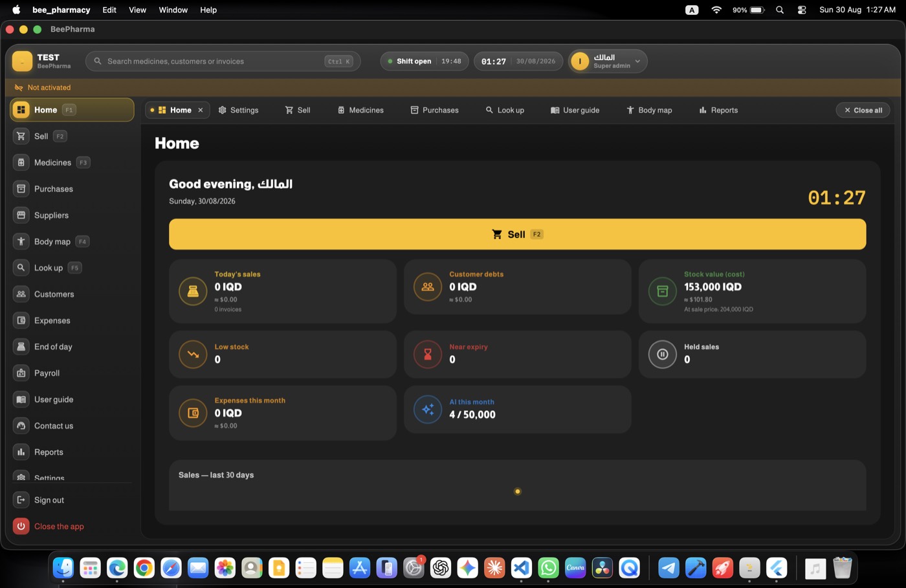Click the red Close the app power icon

(x=21, y=527)
